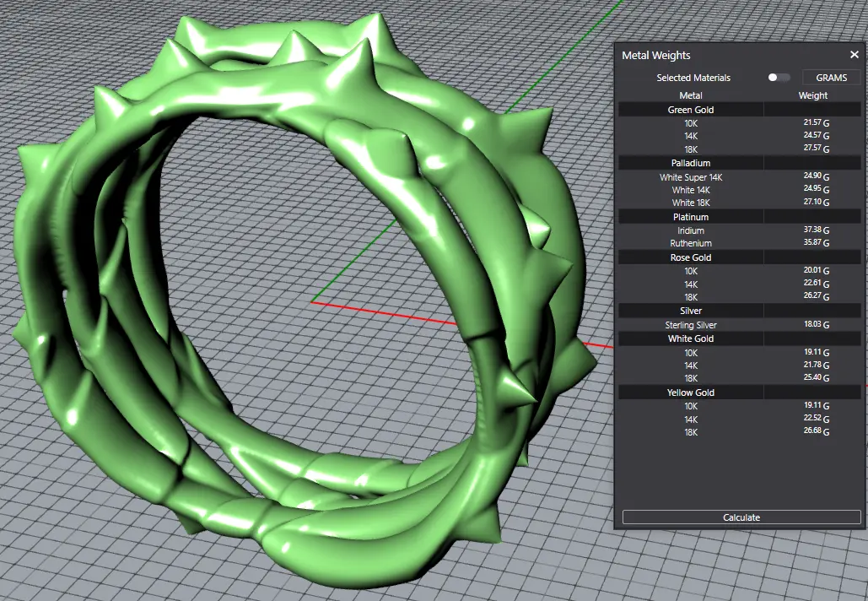Close the Metal Weights panel

[x=854, y=55]
